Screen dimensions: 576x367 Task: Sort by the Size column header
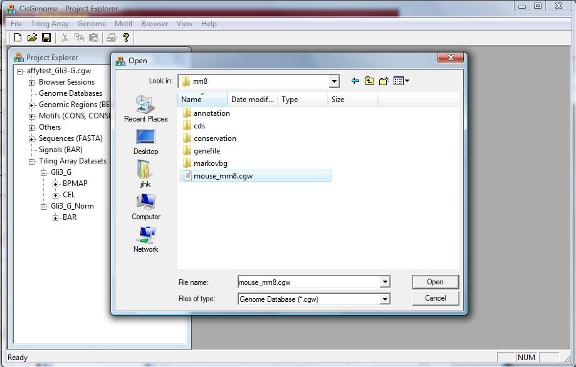(x=353, y=99)
